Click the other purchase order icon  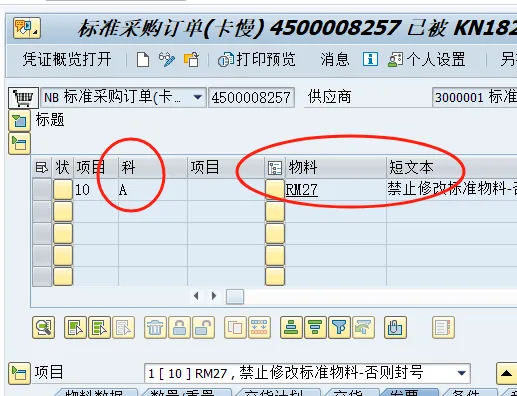[x=191, y=60]
